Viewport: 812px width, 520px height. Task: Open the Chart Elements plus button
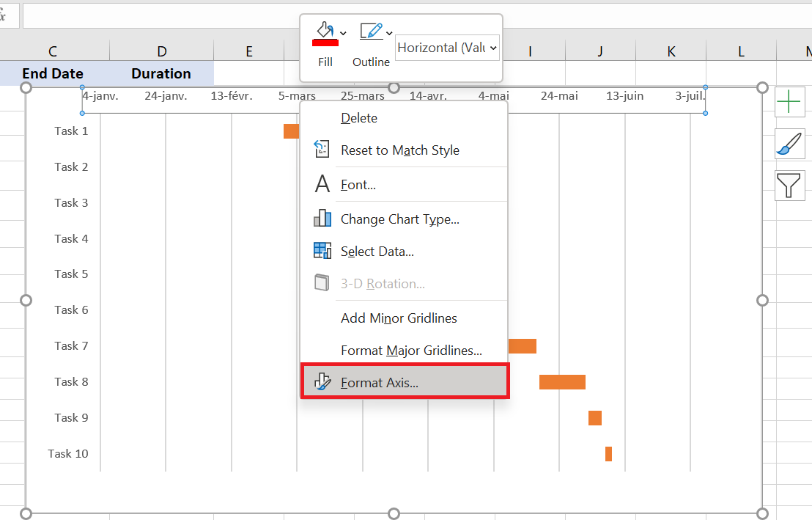pos(789,102)
